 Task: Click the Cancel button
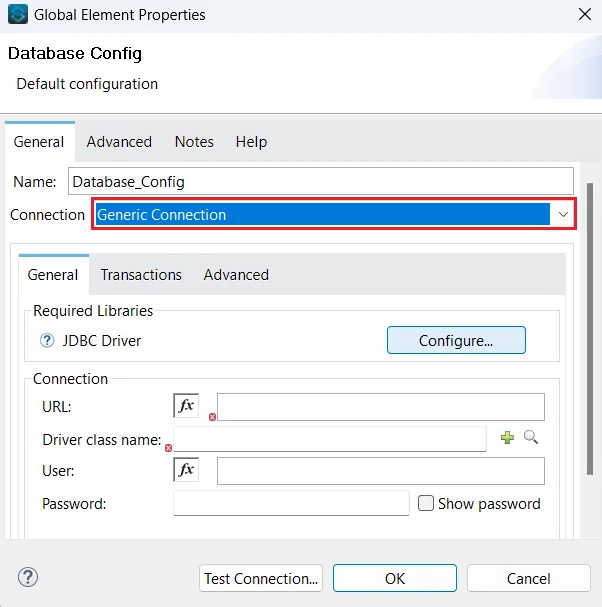[528, 578]
